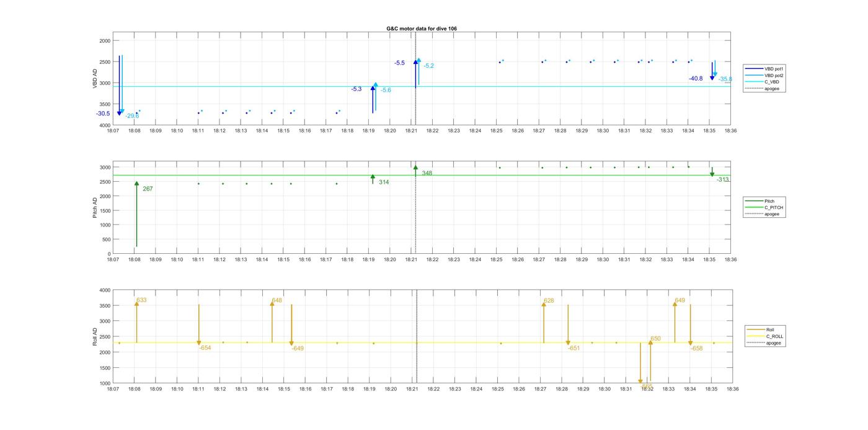Click the "-5.3" VBD annotation
Image resolution: width=868 pixels, height=430 pixels.
click(x=356, y=89)
